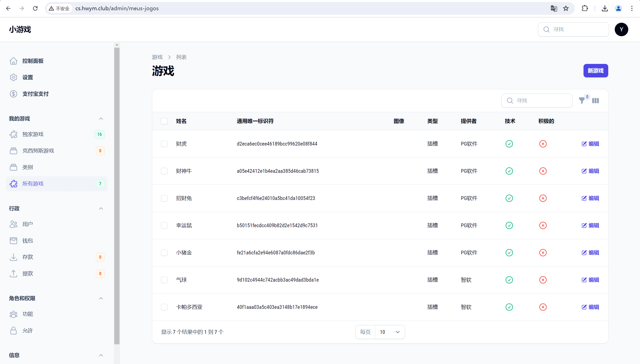
Task: Click the browser translate page icon
Action: click(554, 8)
